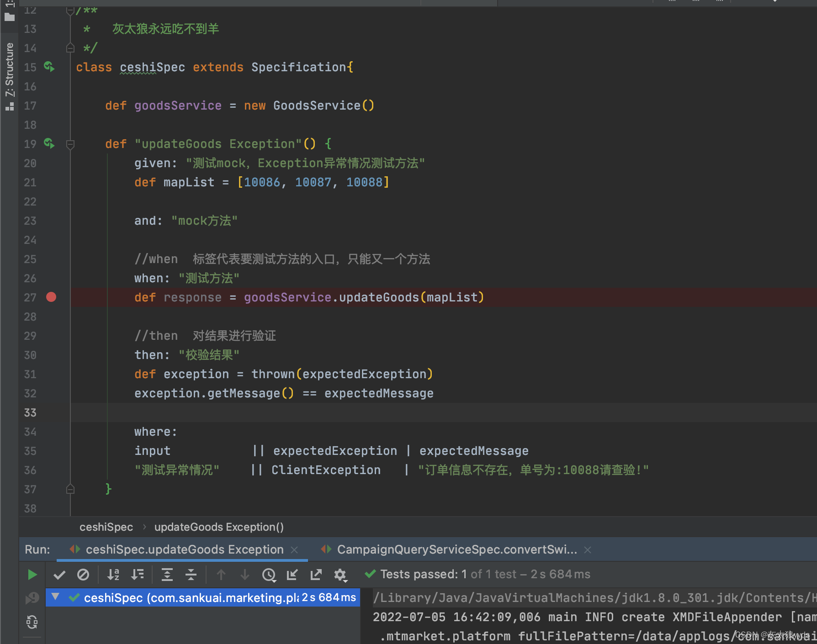Close the ceshiSpec.updateGoods Exception run tab

pyautogui.click(x=295, y=550)
